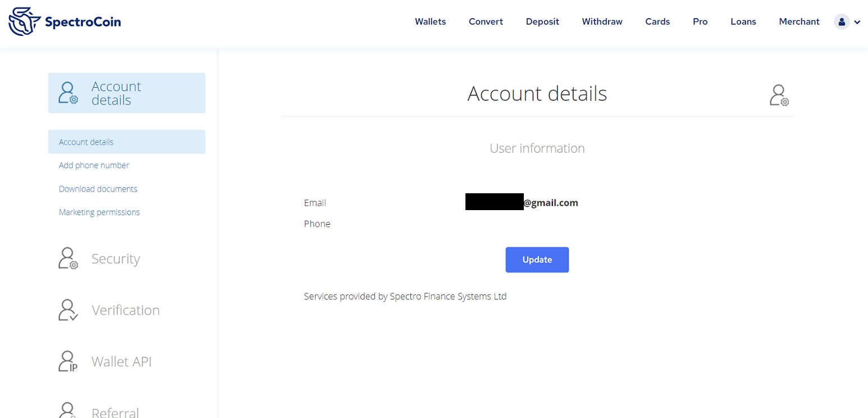The width and height of the screenshot is (868, 418).
Task: Click the Referral section icon
Action: click(x=68, y=410)
